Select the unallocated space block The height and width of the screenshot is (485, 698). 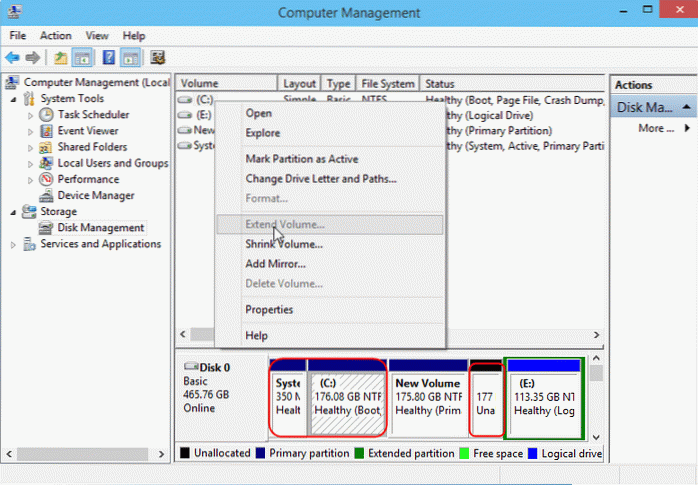coord(486,398)
